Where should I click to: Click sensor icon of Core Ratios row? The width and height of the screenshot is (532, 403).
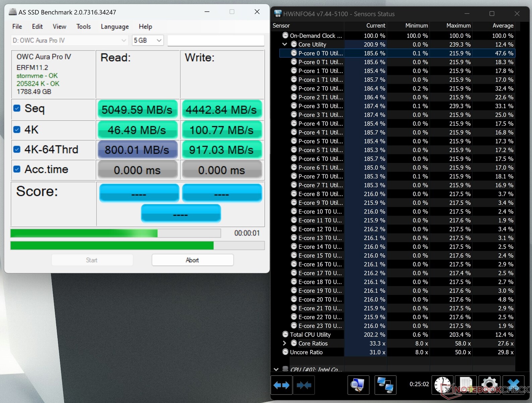click(294, 343)
